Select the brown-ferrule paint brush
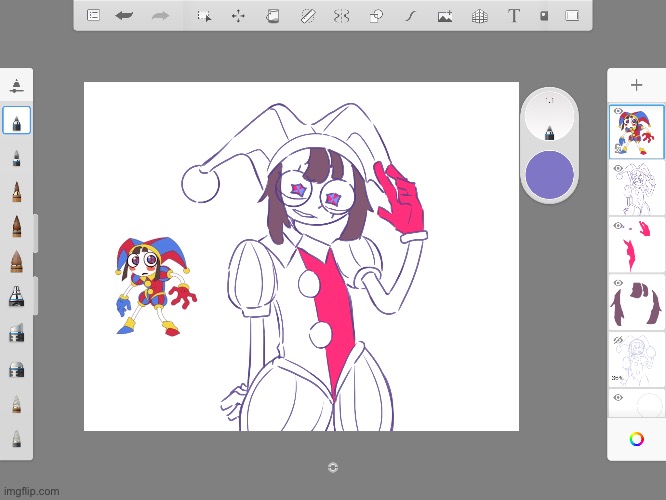The image size is (666, 500). pyautogui.click(x=17, y=404)
